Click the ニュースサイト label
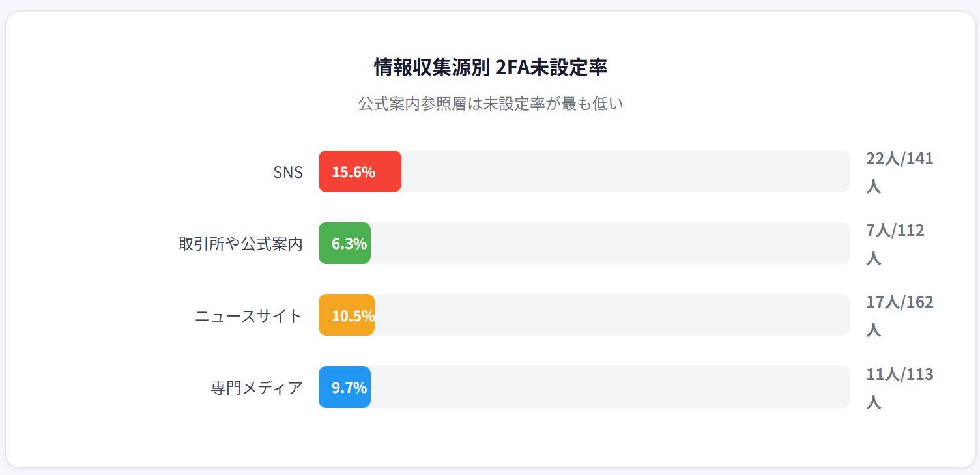 coord(249,316)
